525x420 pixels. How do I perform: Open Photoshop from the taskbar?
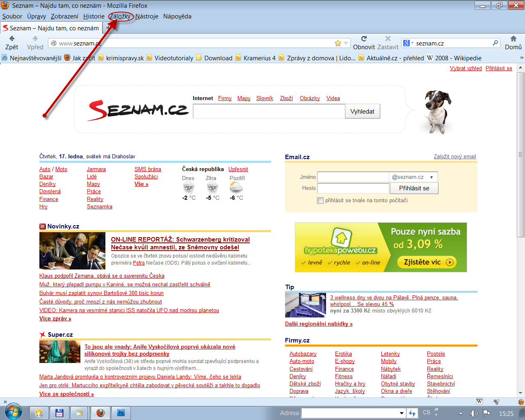(121, 413)
